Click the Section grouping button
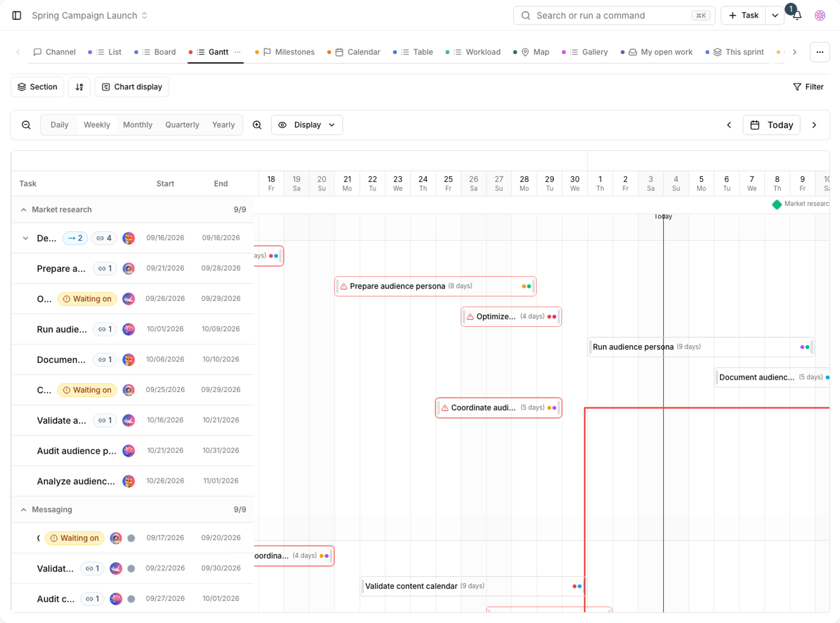The image size is (840, 623). (37, 87)
